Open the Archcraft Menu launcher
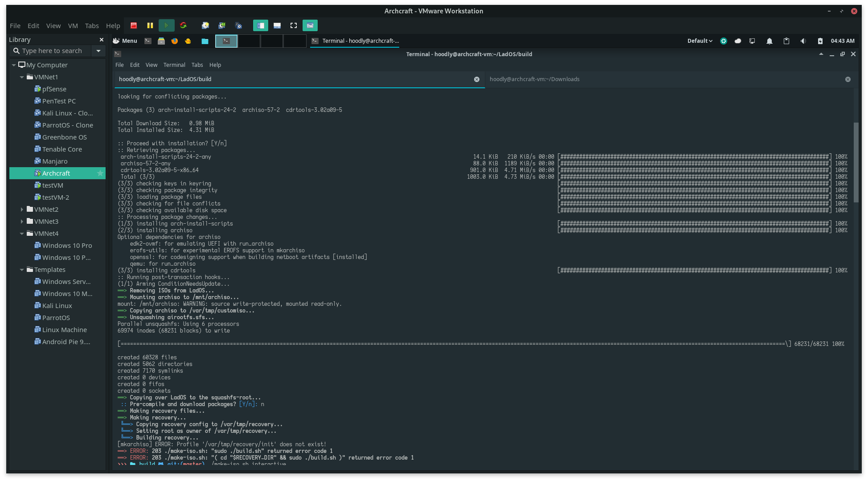The width and height of the screenshot is (868, 481). (x=125, y=41)
